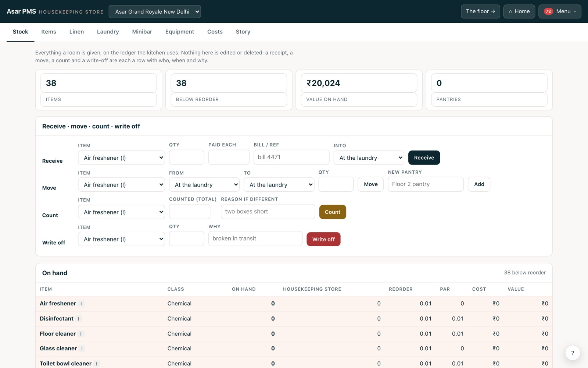Focus the write-off Why field
588x368 pixels.
click(x=255, y=238)
